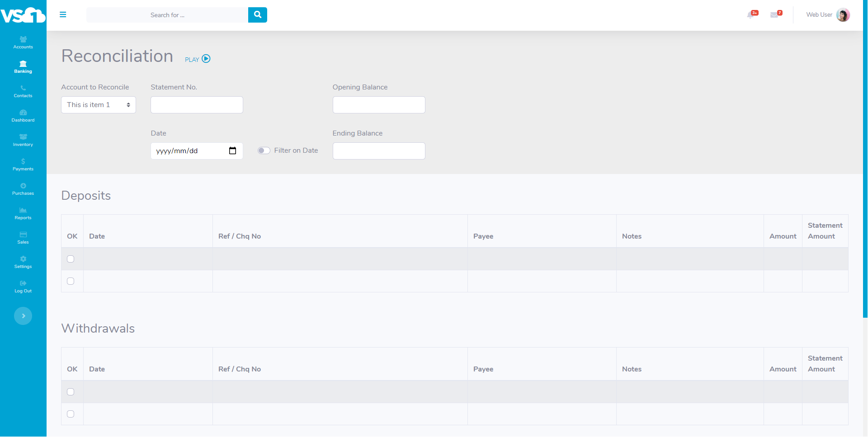868x437 pixels.
Task: Open the Web User account menu
Action: 819,15
